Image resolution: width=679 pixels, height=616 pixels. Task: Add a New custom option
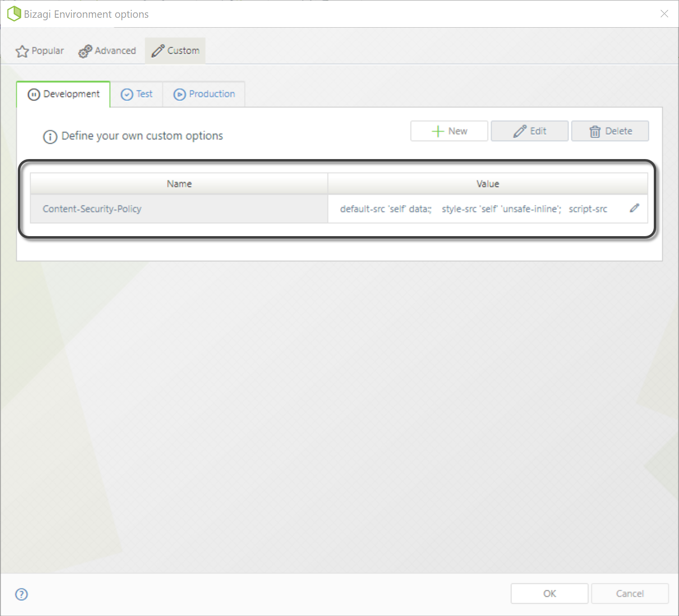(449, 131)
